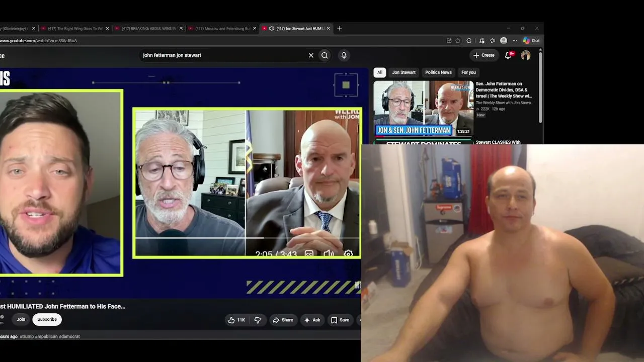Viewport: 644px width, 362px height.
Task: Select the Jon Stewart filter chip
Action: 404,72
